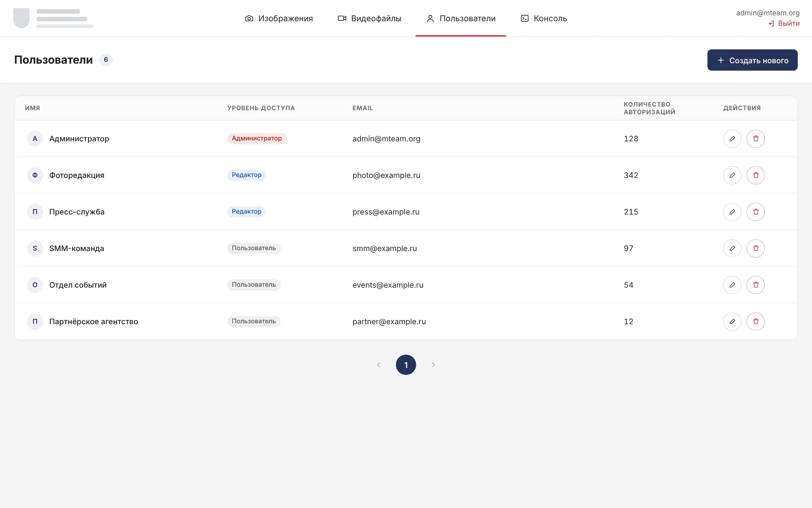Screen dimensions: 812x508
Task: Click the Пользователь badge for SMM-команда
Action: coord(254,248)
